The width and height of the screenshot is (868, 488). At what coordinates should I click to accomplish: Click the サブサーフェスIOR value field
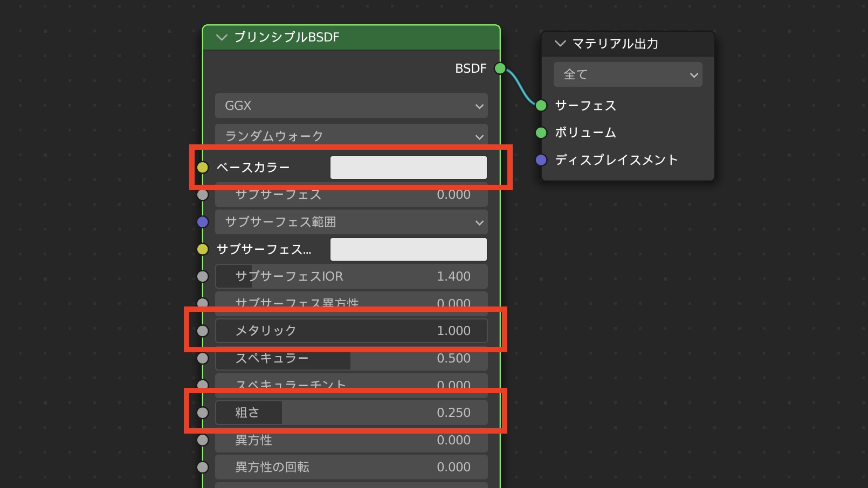(x=351, y=276)
